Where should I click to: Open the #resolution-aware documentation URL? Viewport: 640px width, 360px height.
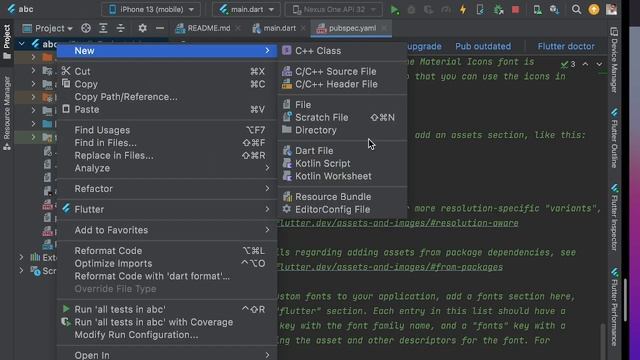coord(398,223)
